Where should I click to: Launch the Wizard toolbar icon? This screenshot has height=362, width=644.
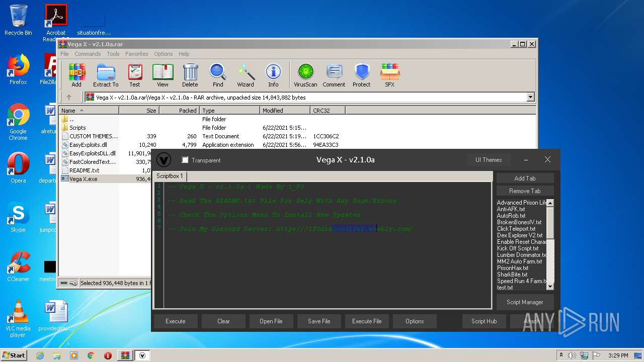coord(246,75)
